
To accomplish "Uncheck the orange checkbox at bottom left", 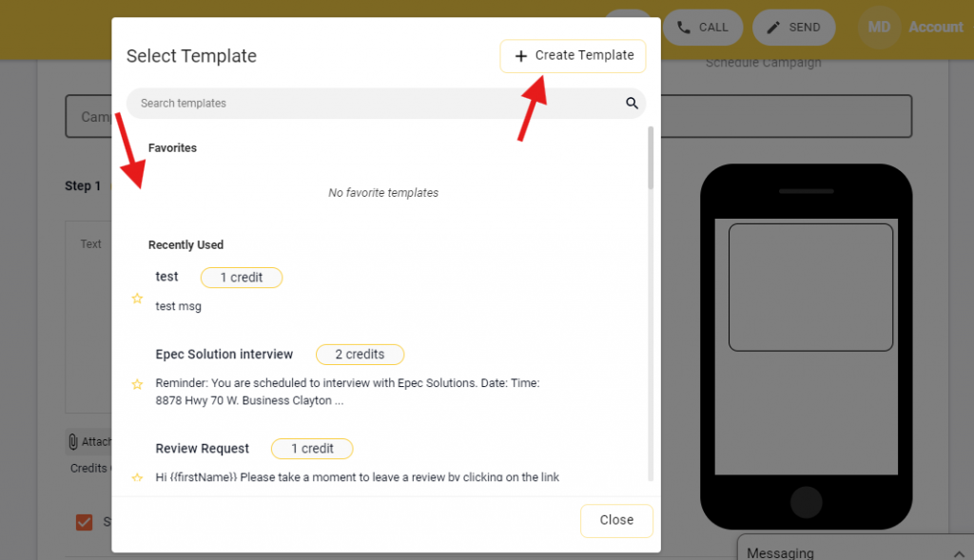I will (x=84, y=521).
